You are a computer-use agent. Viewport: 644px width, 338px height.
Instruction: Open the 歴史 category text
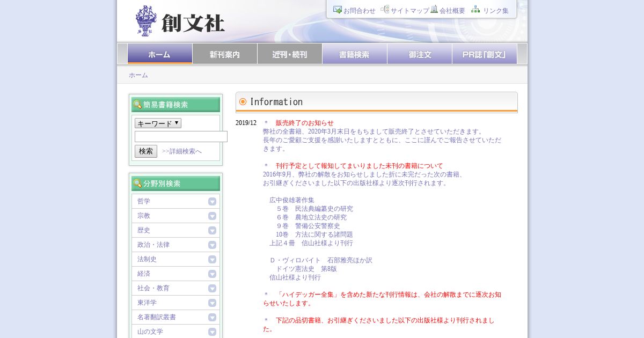point(144,230)
